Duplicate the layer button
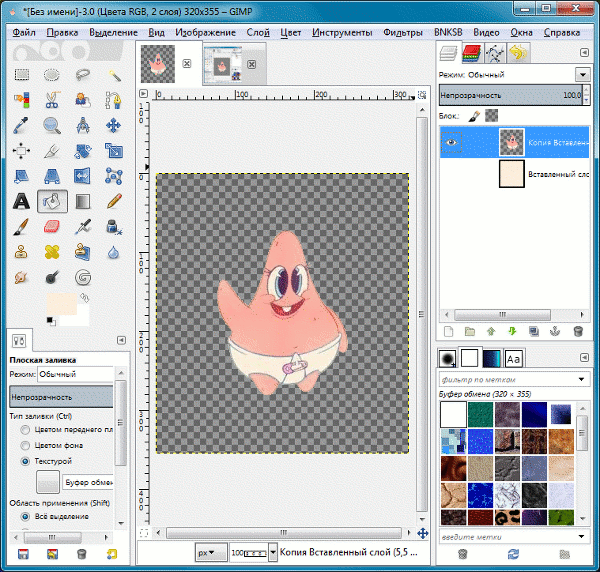Image resolution: width=600 pixels, height=572 pixels. click(533, 331)
